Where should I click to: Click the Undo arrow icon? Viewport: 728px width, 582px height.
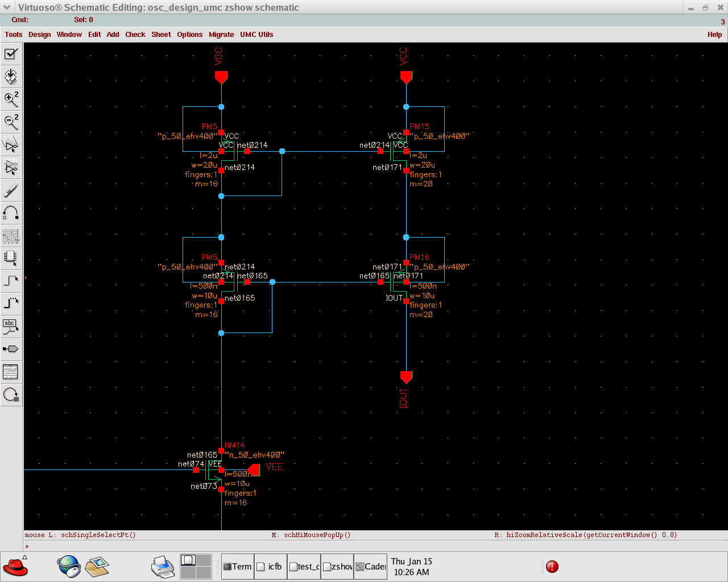coord(11,213)
